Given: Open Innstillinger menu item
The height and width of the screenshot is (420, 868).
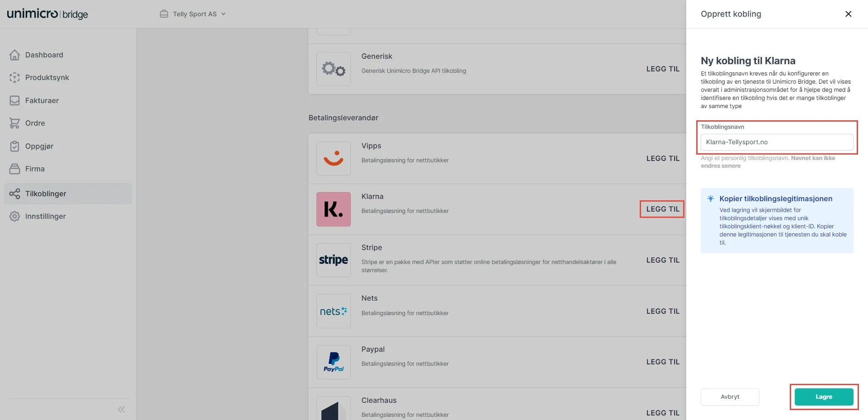Looking at the screenshot, I should (68, 216).
